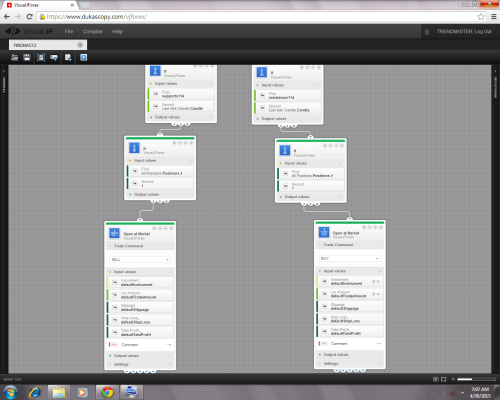
Task: Click the run strategy play toolbar icon
Action: coord(83,57)
